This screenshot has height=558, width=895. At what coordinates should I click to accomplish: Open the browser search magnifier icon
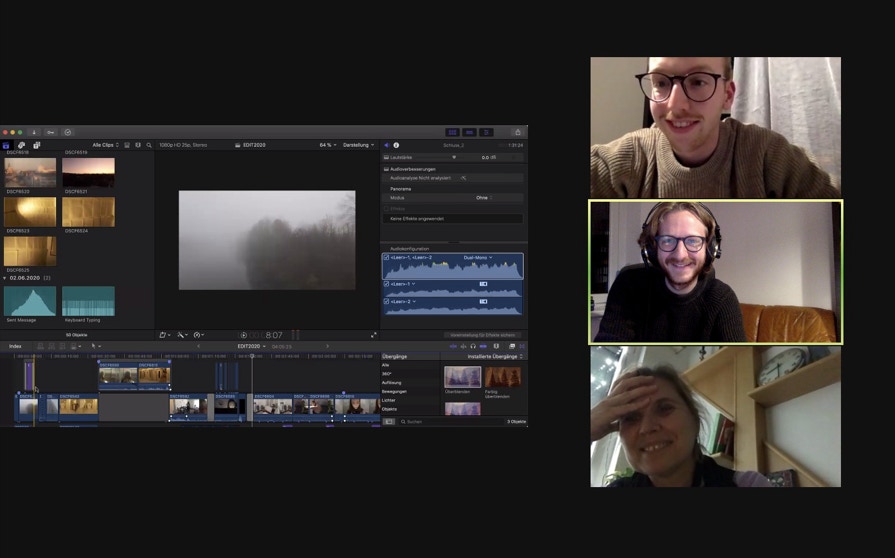(149, 145)
